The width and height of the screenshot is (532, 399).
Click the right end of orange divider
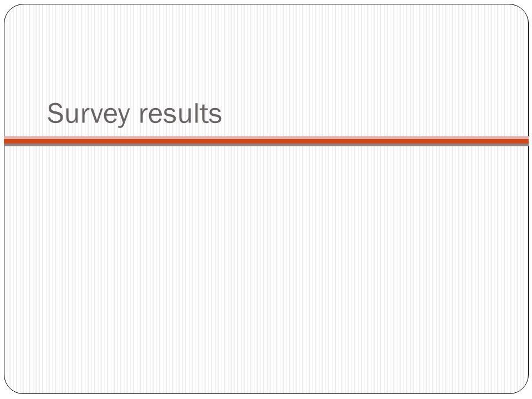(525, 141)
